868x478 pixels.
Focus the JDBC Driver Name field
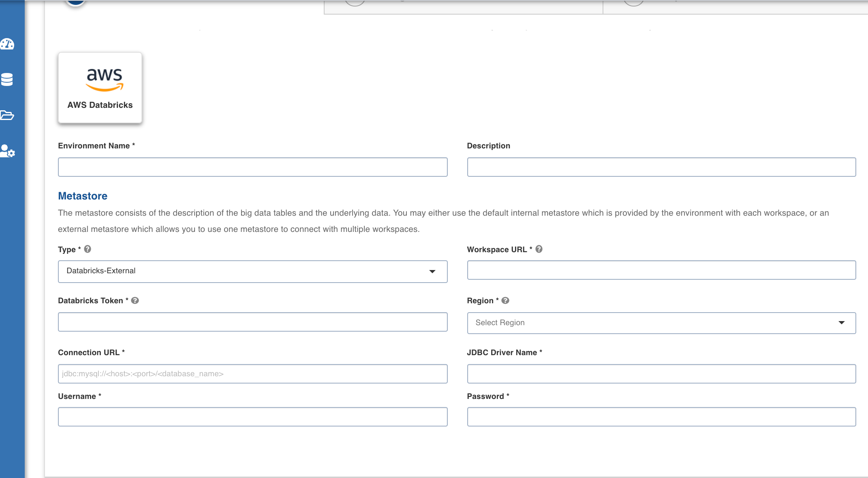pyautogui.click(x=661, y=374)
